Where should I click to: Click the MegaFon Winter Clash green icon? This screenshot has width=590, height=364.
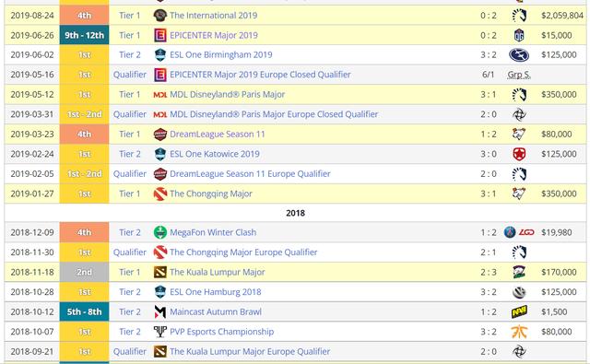160,232
